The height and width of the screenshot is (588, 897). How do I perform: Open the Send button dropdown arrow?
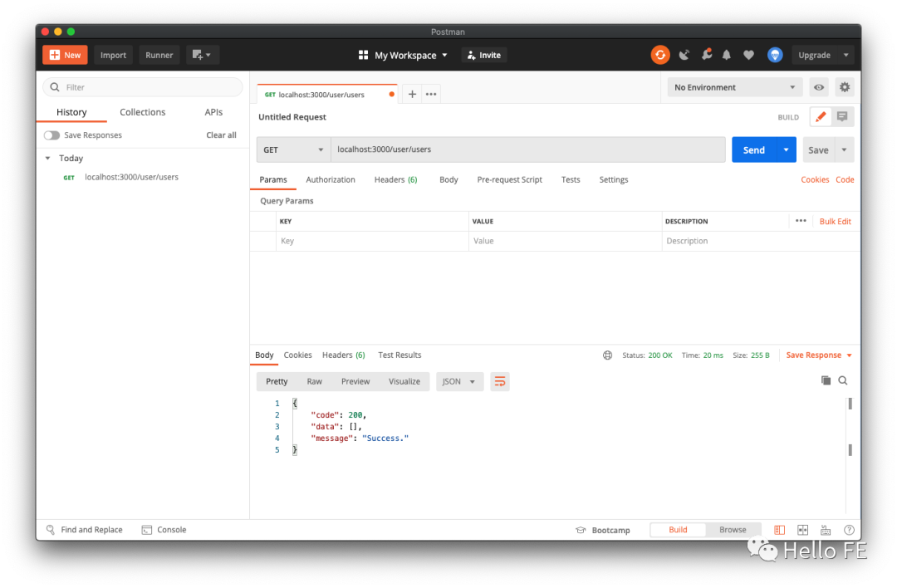click(x=786, y=149)
